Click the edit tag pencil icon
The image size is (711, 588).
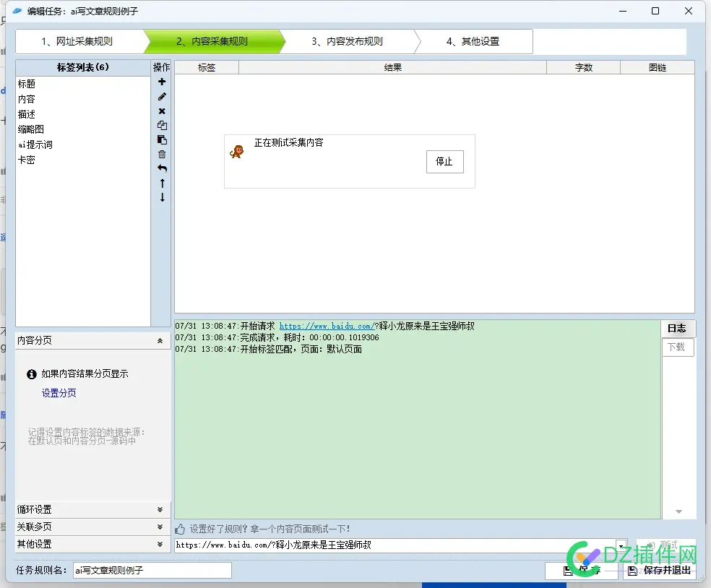[162, 97]
